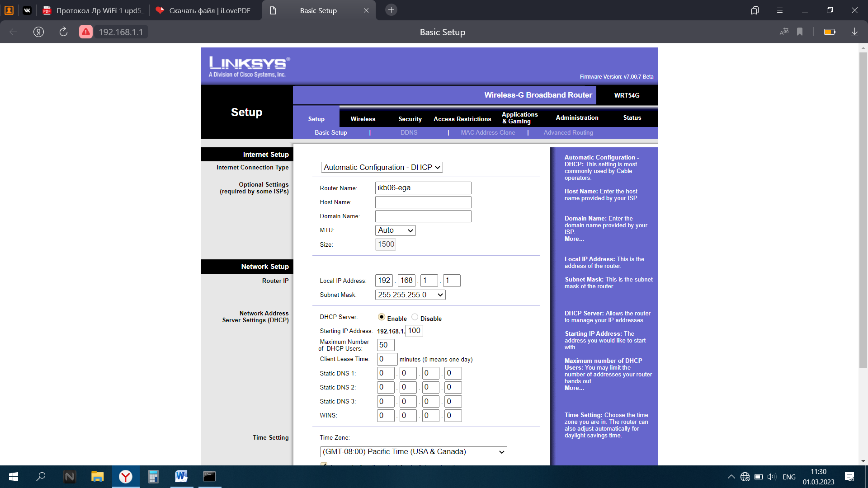The image size is (868, 488).
Task: Click the volume tray icon
Action: tap(772, 477)
